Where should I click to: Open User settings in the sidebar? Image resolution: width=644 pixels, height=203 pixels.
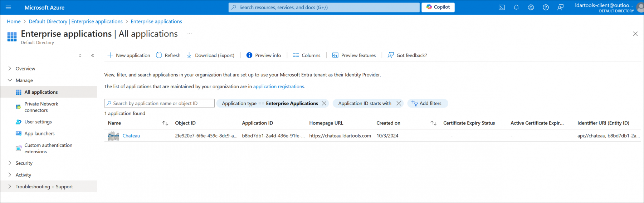coord(38,122)
